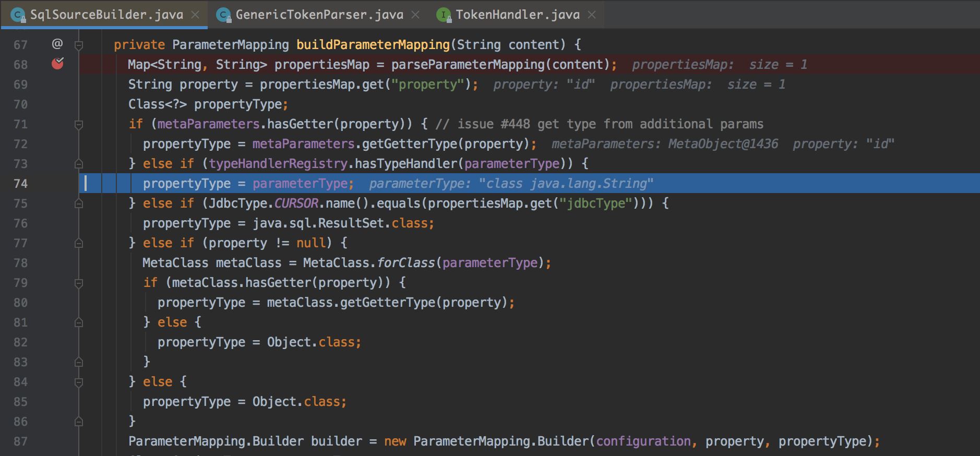Toggle the breakpoint on line 68
The width and height of the screenshot is (980, 456).
click(57, 64)
